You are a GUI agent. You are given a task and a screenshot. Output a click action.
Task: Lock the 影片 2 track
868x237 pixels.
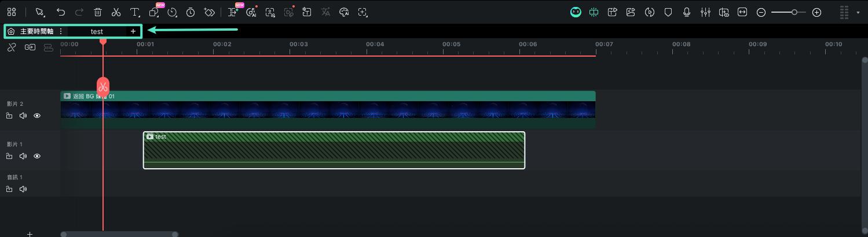click(x=9, y=116)
